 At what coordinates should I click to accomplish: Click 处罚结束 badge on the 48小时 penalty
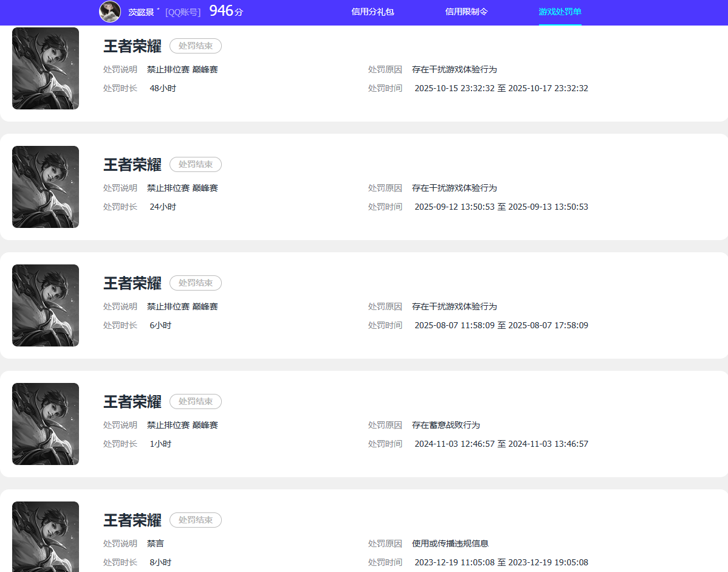click(x=196, y=46)
